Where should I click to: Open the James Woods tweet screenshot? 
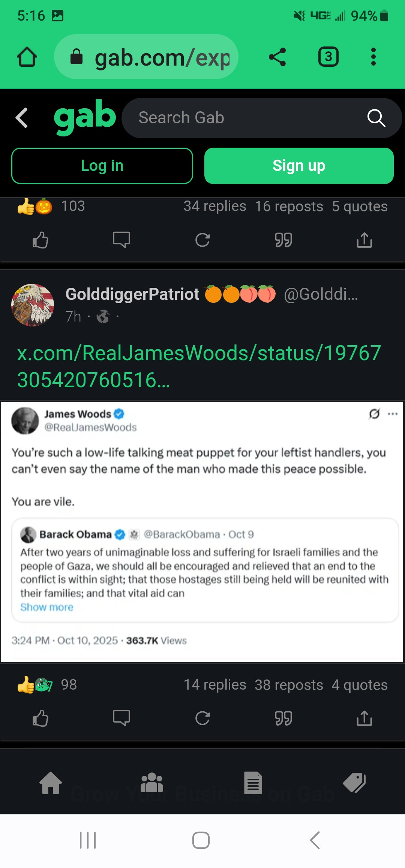click(202, 531)
